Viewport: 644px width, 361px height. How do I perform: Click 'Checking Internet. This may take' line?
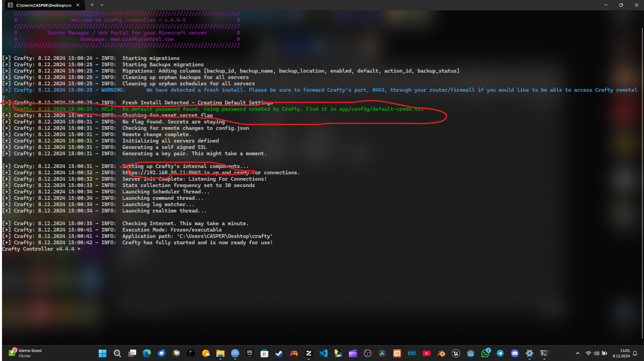point(185,224)
